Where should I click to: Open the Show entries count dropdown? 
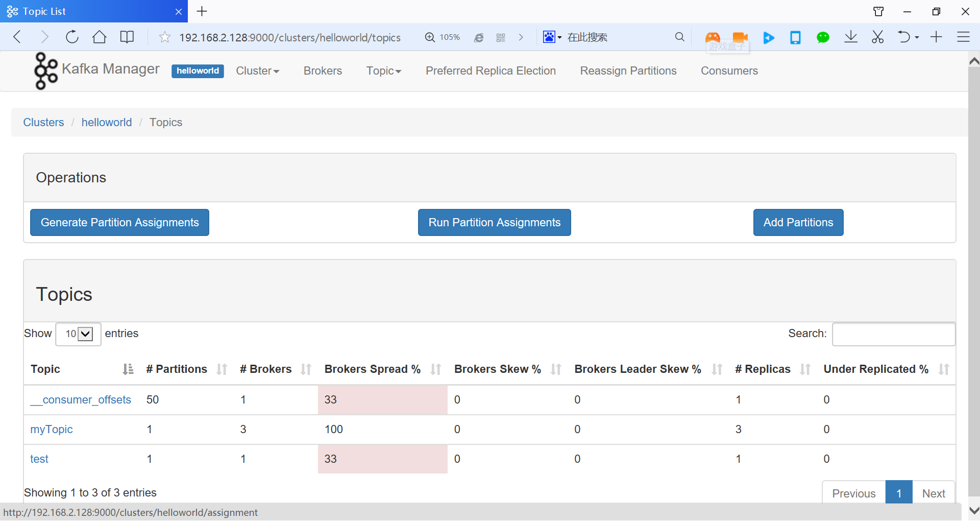click(78, 334)
